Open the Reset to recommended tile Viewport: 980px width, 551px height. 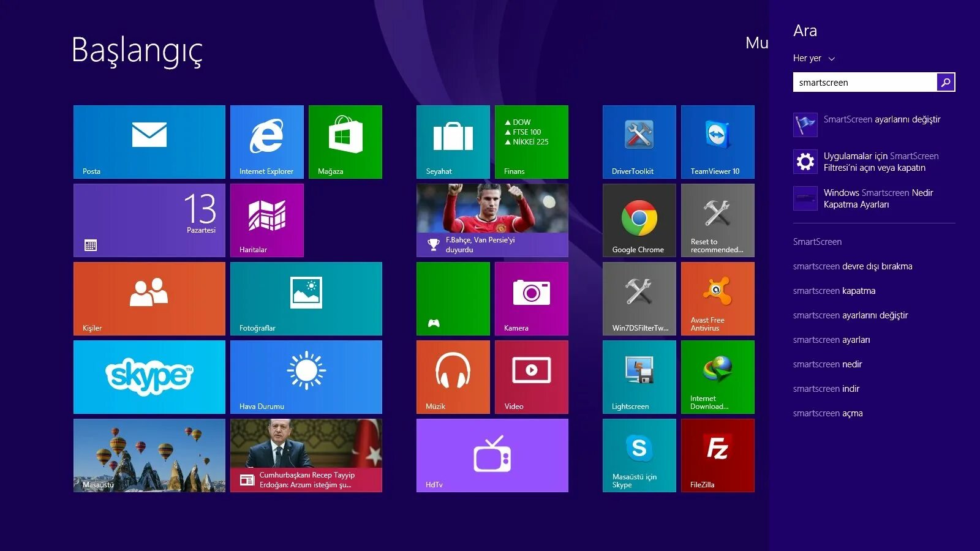coord(718,220)
